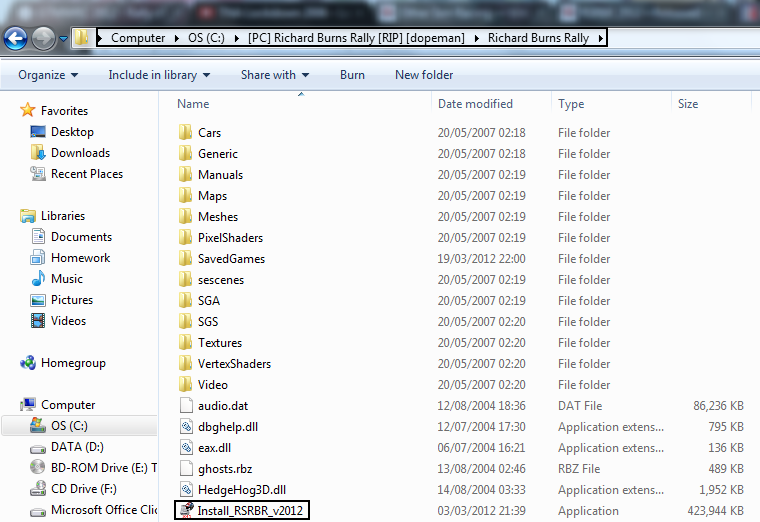Open the Organize menu
The height and width of the screenshot is (522, 760).
(48, 75)
